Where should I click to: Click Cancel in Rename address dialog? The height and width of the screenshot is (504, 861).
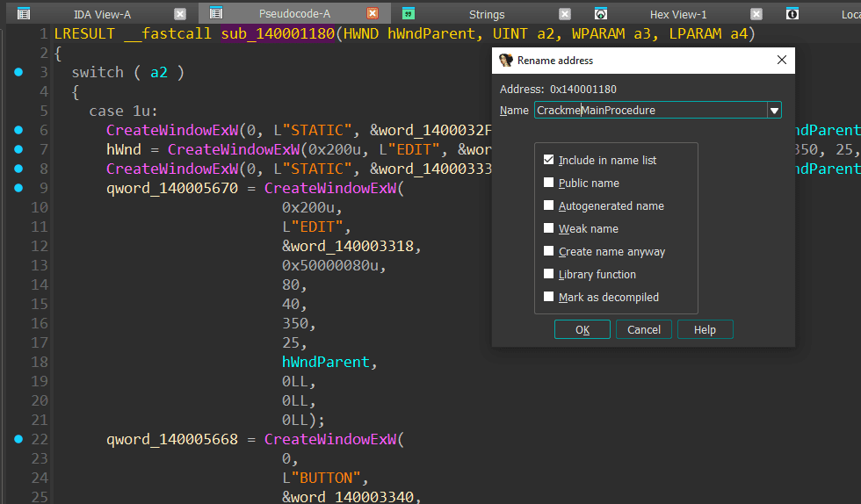click(644, 330)
